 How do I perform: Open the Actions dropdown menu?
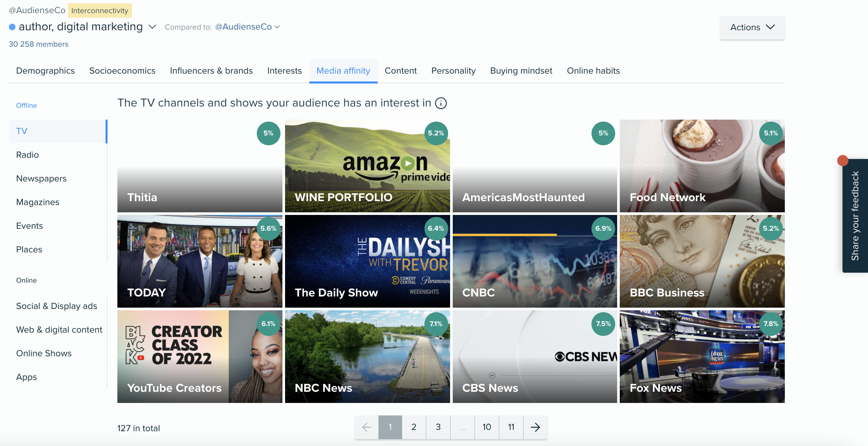tap(752, 27)
